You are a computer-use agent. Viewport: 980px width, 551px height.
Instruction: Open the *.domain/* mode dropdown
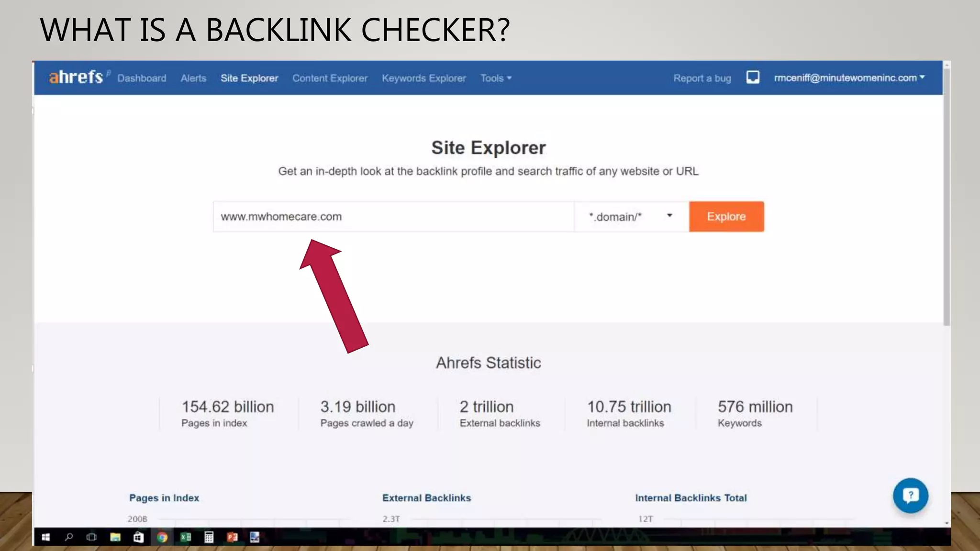click(631, 217)
